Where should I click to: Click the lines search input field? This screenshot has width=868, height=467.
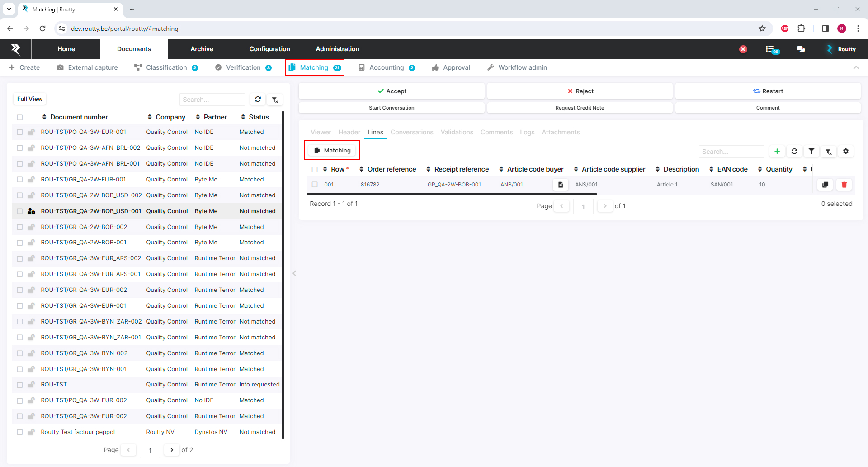pos(731,152)
